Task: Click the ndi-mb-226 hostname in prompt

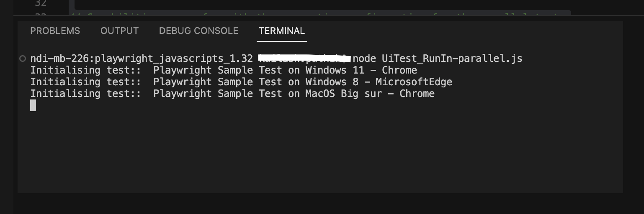Action: click(59, 59)
